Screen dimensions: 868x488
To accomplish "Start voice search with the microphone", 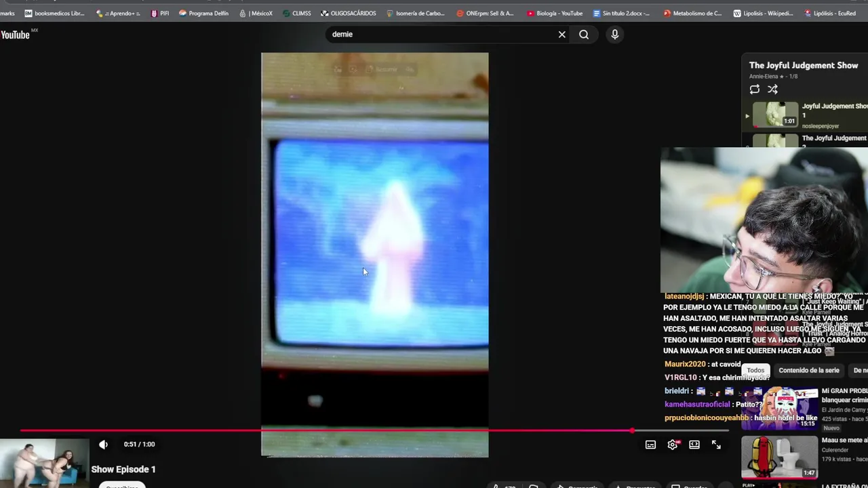I will [615, 35].
